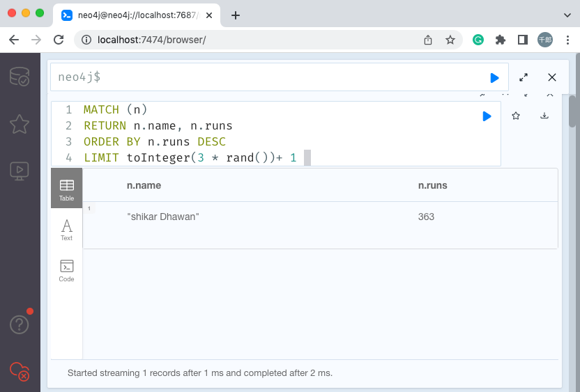Click the n.name column header
This screenshot has width=580, height=392.
point(144,185)
